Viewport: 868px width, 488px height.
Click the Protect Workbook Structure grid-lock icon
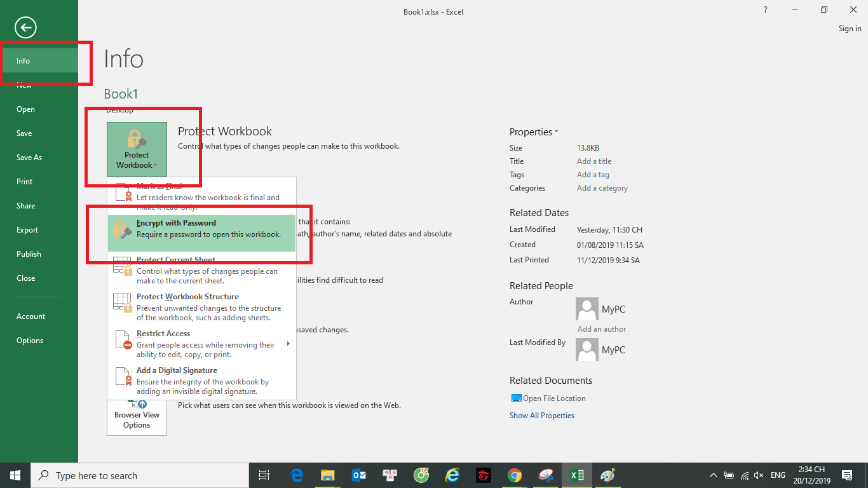pyautogui.click(x=123, y=303)
